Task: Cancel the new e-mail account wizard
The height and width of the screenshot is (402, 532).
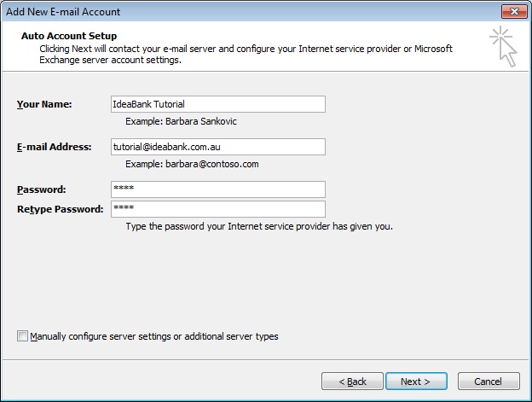Action: tap(489, 382)
